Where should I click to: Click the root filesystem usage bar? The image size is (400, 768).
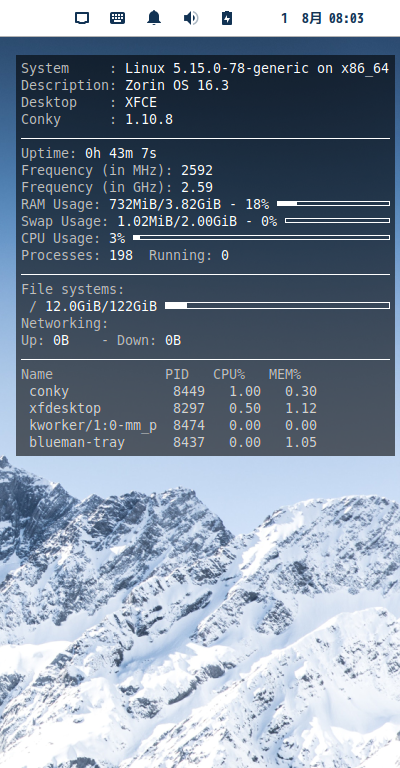pos(277,306)
